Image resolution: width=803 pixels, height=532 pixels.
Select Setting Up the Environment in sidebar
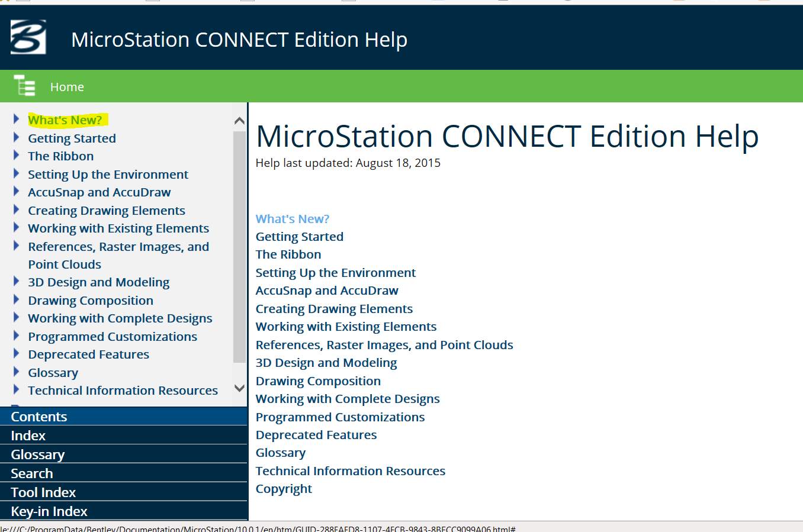pyautogui.click(x=108, y=175)
